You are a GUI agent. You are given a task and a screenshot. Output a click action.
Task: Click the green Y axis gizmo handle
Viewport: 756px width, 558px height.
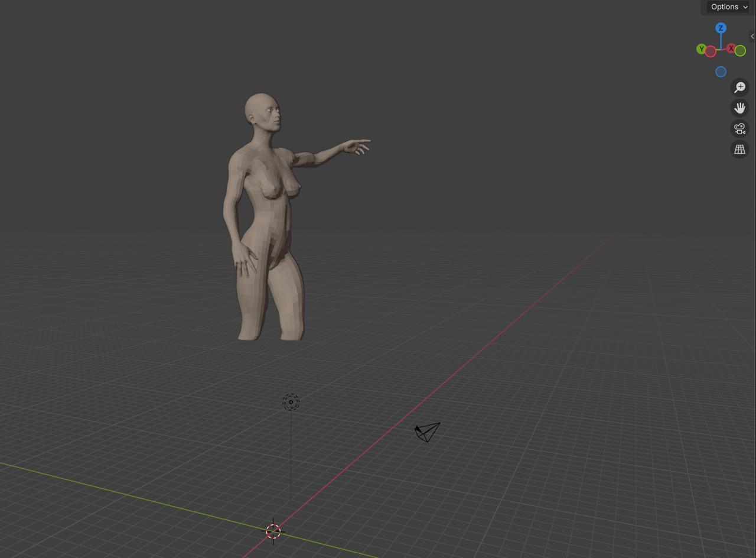(701, 49)
